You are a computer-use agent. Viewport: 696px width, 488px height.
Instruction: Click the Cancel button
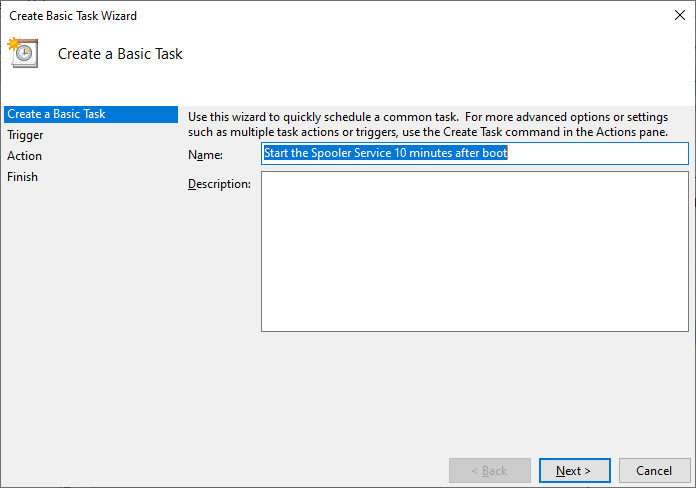tap(654, 470)
